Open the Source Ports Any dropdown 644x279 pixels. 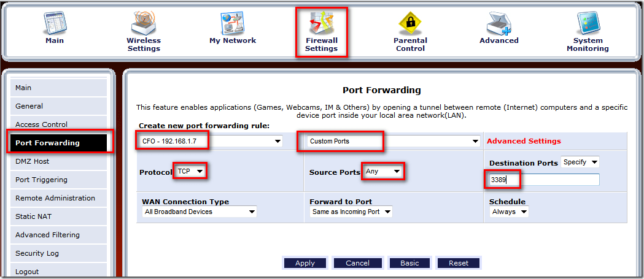pos(383,172)
